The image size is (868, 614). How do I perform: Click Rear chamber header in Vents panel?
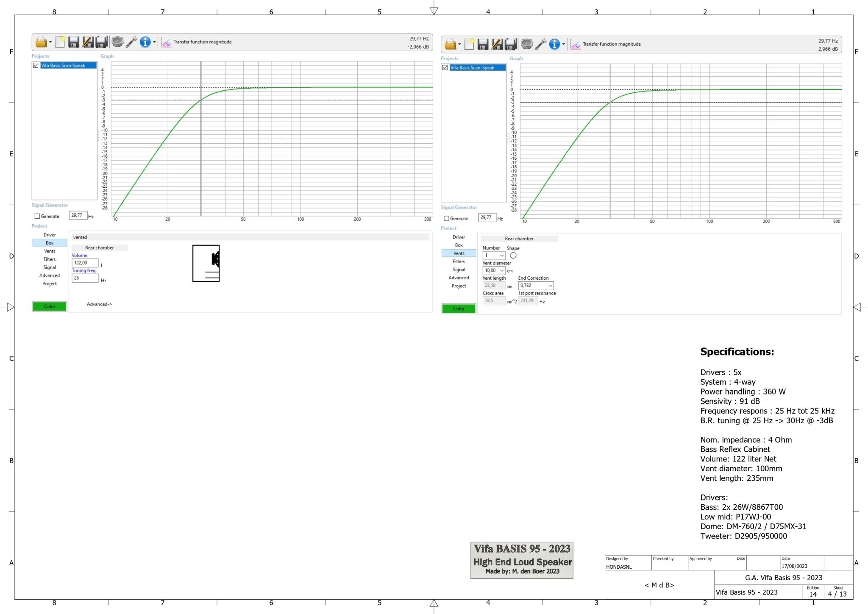click(x=519, y=239)
